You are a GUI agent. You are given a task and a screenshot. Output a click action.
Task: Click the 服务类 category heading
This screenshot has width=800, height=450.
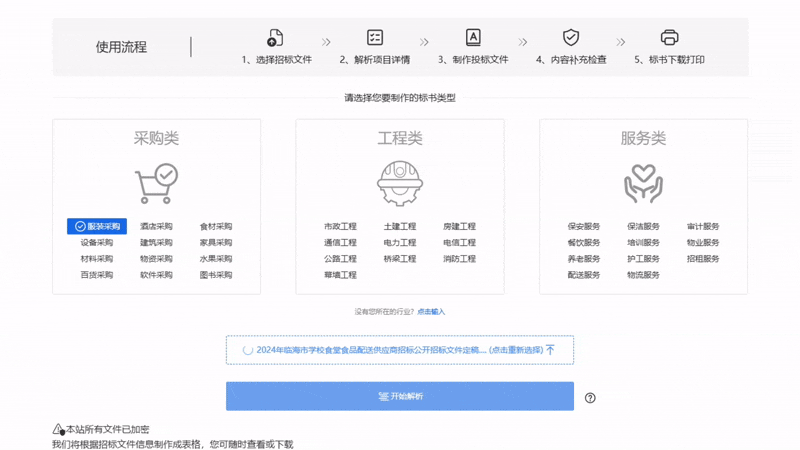click(643, 138)
